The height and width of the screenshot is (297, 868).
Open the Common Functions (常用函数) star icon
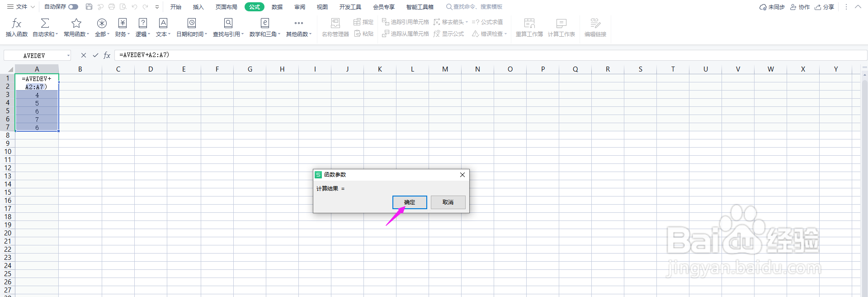click(76, 23)
